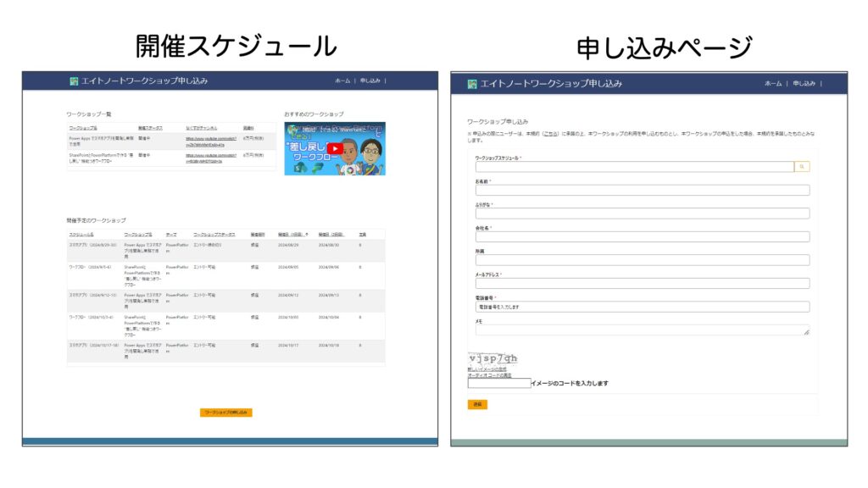The image size is (868, 488).
Task: Click the YouTube link in the SharePoint workshop row
Action: 211,158
